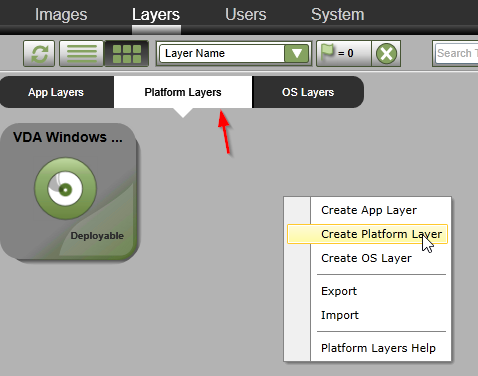This screenshot has width=478, height=376.
Task: Open the System tab
Action: (338, 15)
